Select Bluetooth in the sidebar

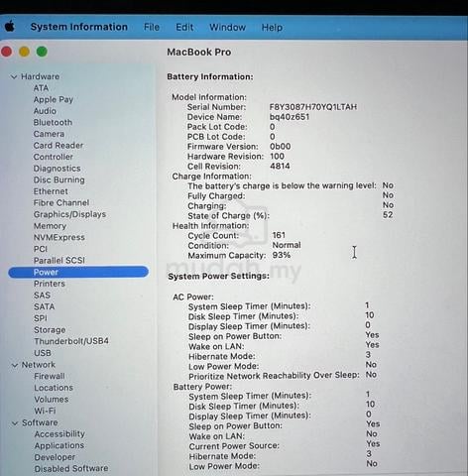pyautogui.click(x=53, y=122)
